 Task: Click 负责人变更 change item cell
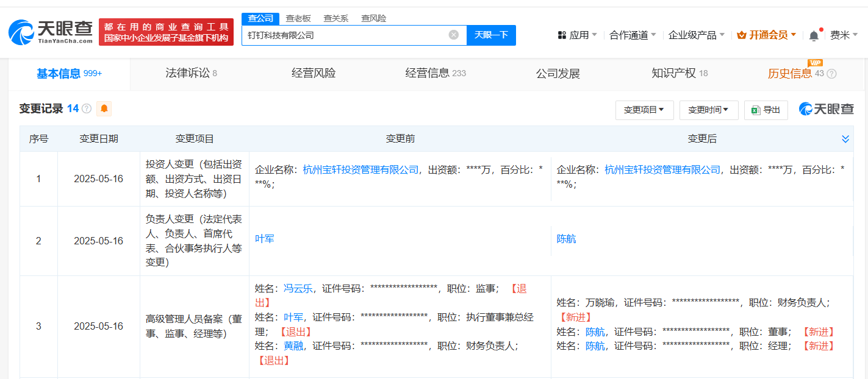tap(195, 241)
